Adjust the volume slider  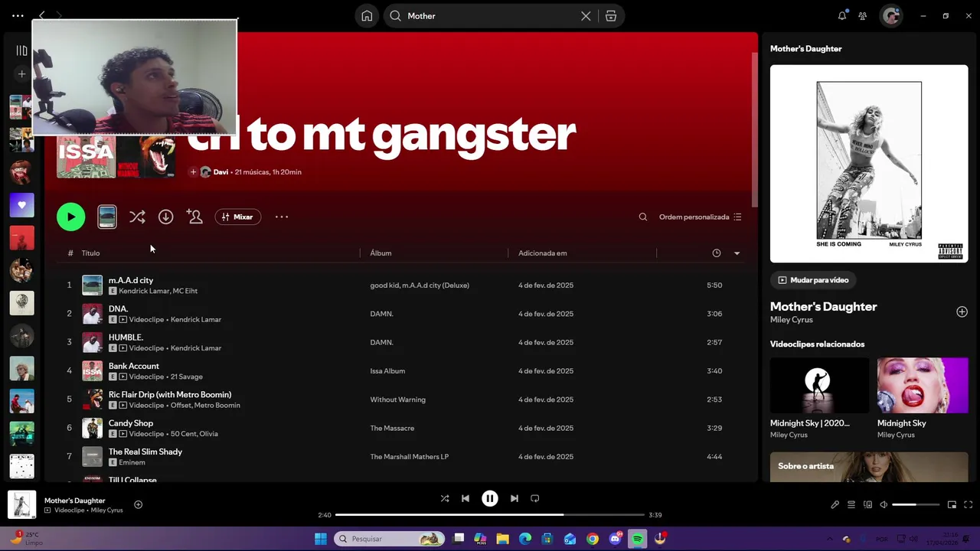pos(916,504)
